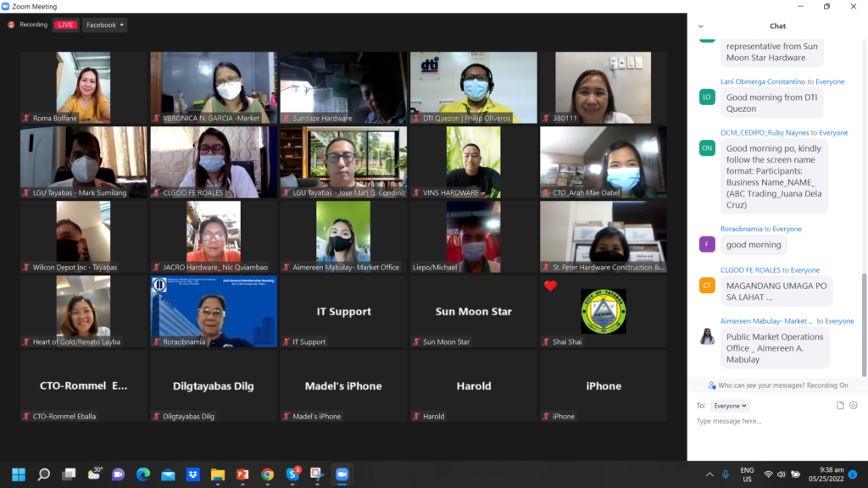
Task: Change message recipient via the Everyone dropdown
Action: click(x=730, y=405)
